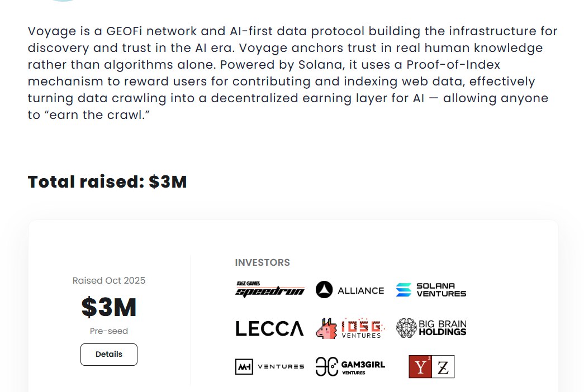The width and height of the screenshot is (584, 392).
Task: Click the Big Brain brain emblem
Action: click(x=406, y=328)
